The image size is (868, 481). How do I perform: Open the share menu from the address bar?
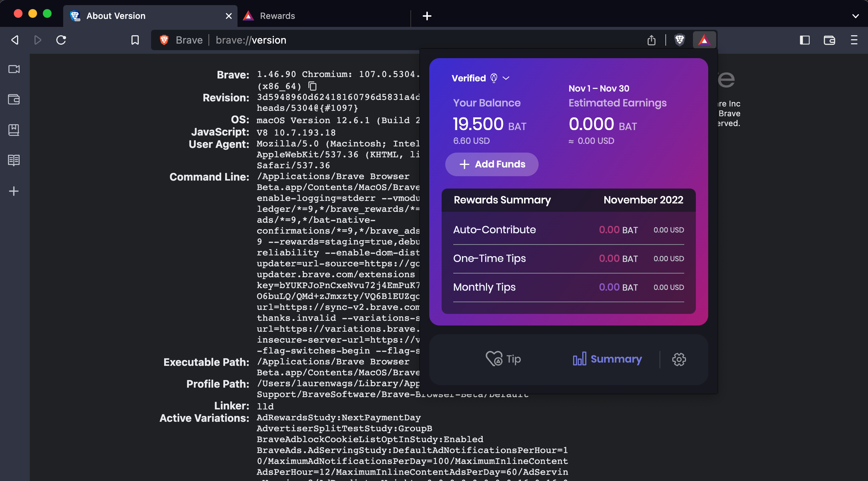click(x=651, y=40)
